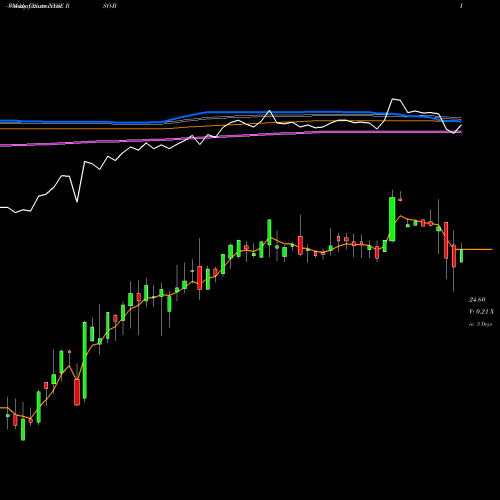Screen dimensions: 500x500
Task: Click the last green candlestick on the right
Action: coord(462,256)
